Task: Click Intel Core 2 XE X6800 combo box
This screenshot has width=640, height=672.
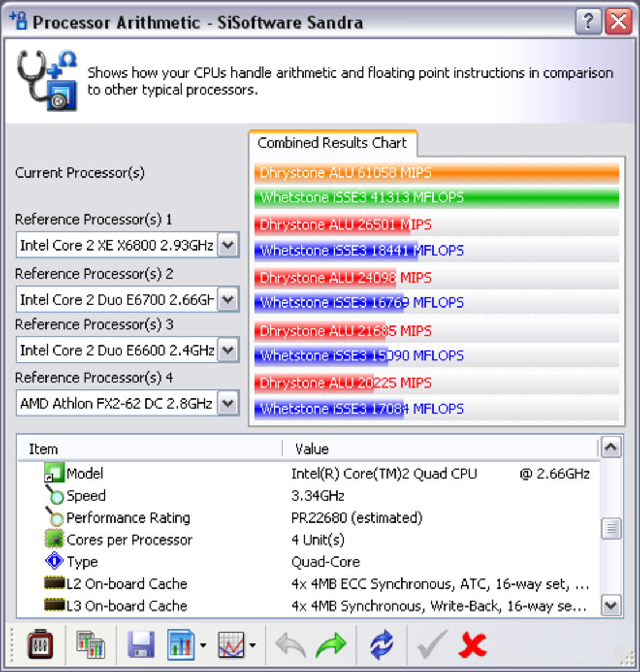Action: [127, 245]
